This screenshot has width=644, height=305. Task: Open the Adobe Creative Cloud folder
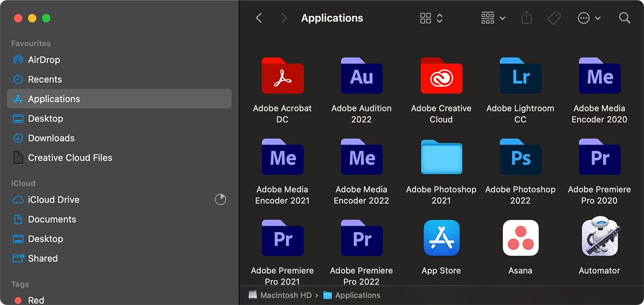[441, 76]
